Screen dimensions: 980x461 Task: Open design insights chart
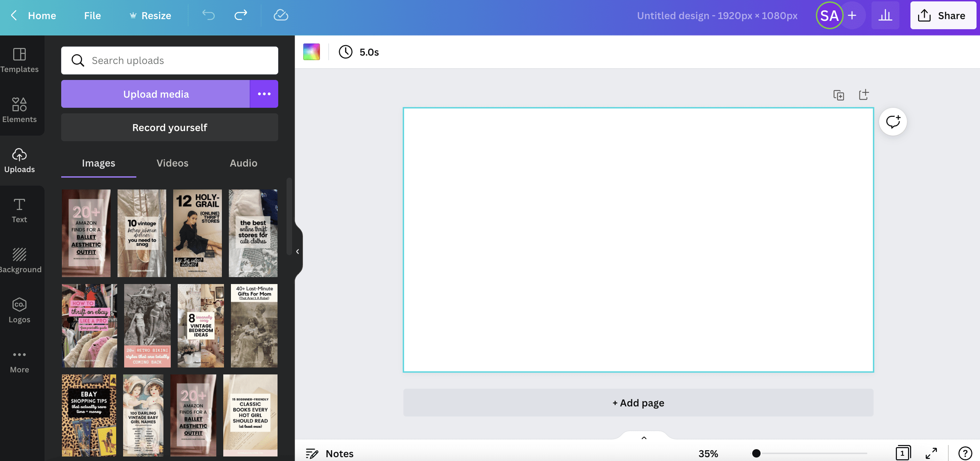pyautogui.click(x=885, y=15)
